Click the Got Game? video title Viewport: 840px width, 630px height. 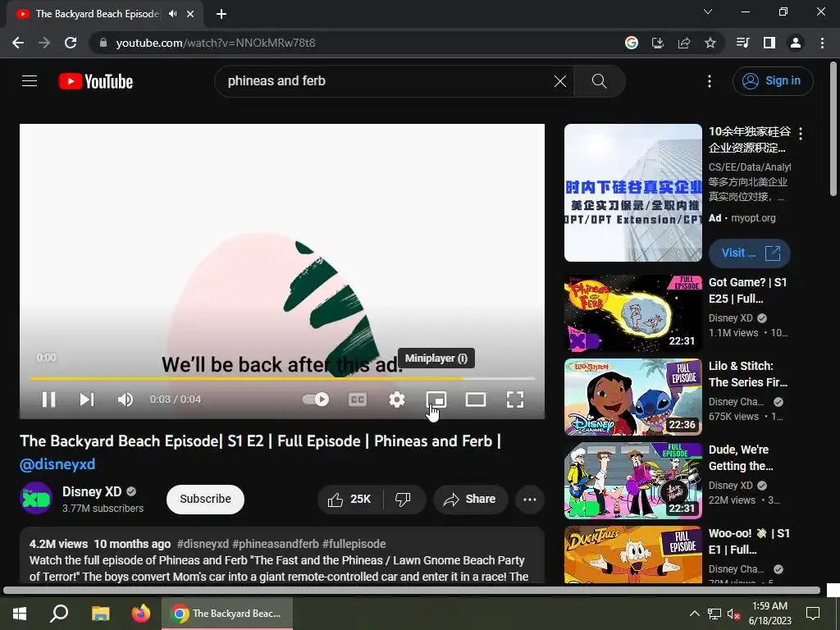pos(748,290)
